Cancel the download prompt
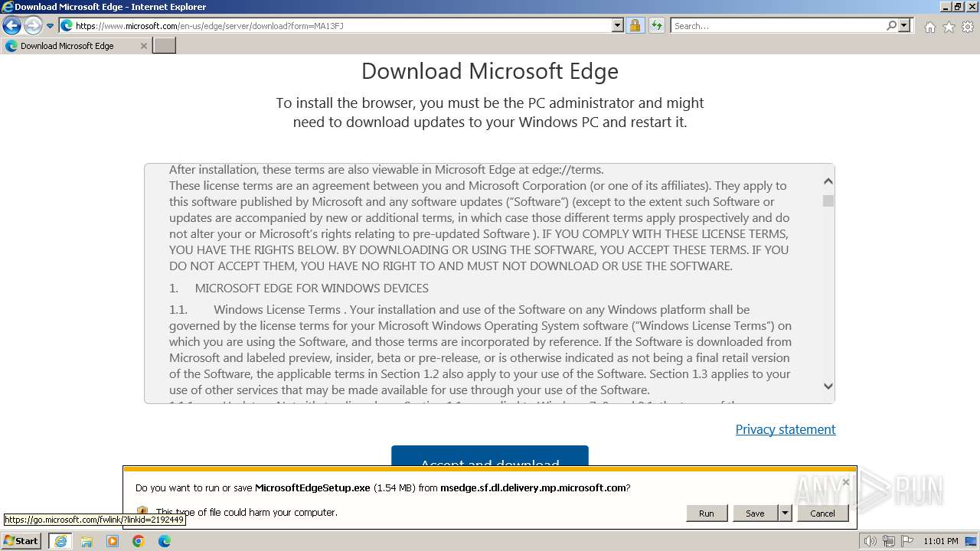 (x=822, y=514)
